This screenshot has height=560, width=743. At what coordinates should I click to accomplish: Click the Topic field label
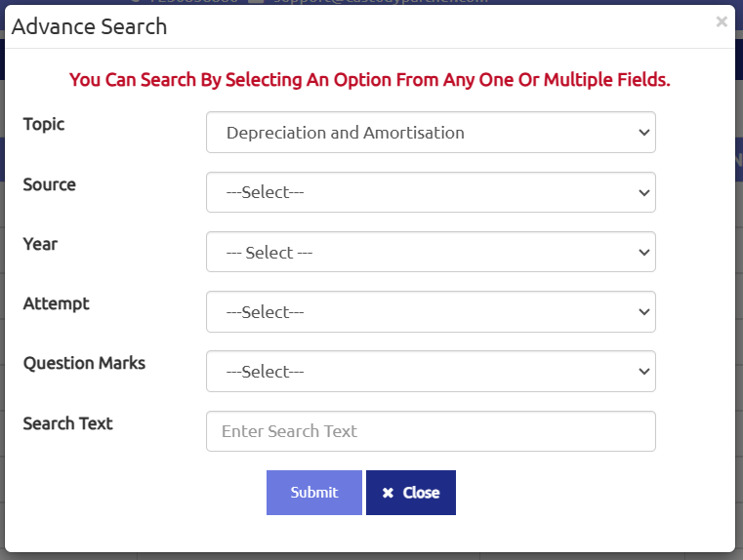coord(44,124)
